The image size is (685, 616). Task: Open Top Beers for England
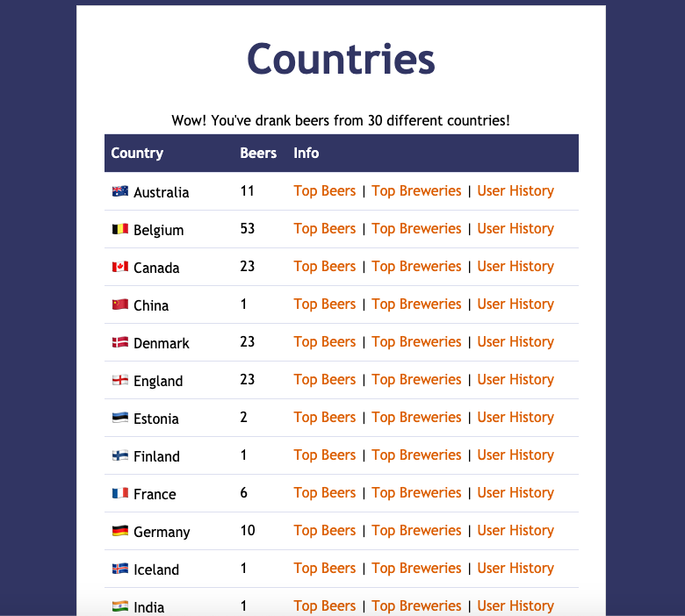(325, 380)
